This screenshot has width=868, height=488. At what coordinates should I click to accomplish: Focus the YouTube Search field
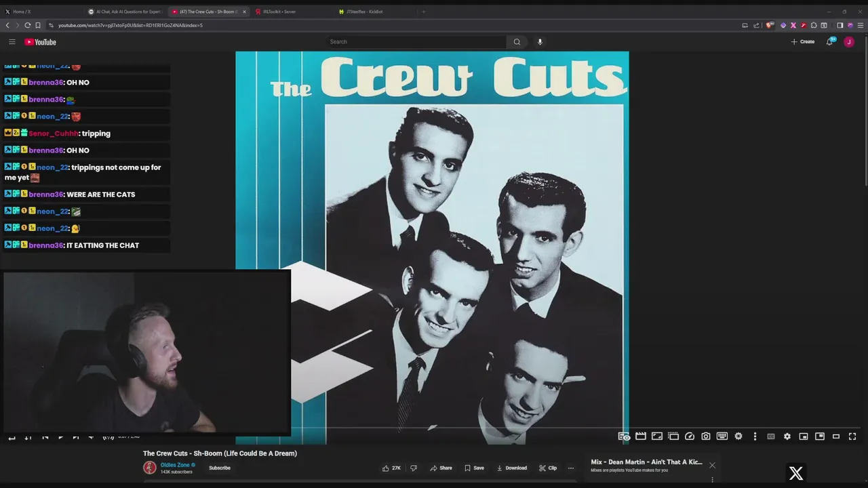coord(416,42)
